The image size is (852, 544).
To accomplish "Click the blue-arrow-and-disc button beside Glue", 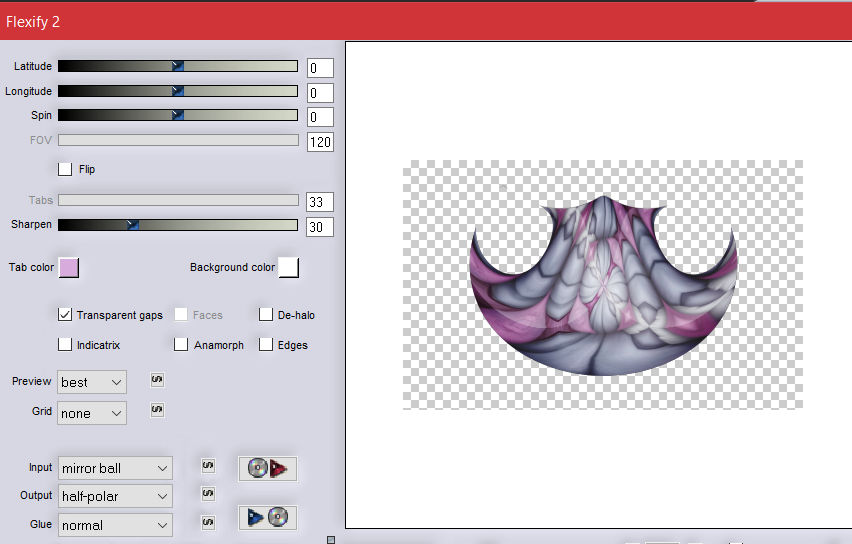I will pyautogui.click(x=267, y=517).
